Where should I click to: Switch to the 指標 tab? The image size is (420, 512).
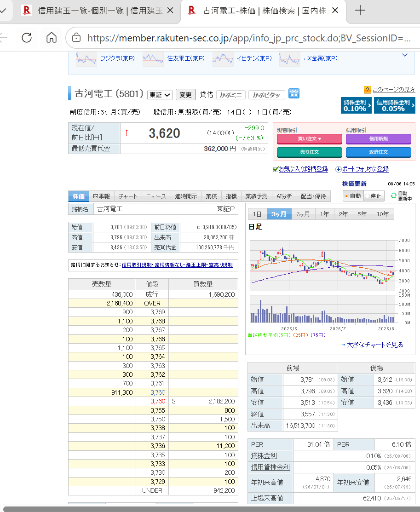pyautogui.click(x=231, y=196)
